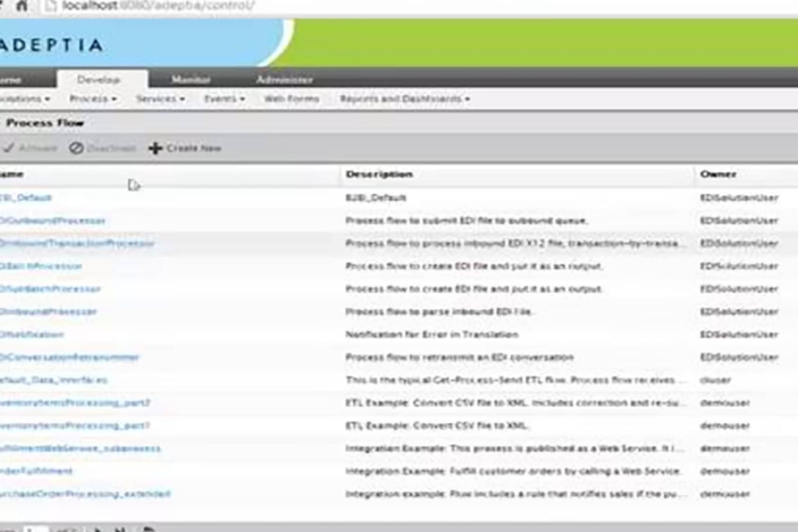Click the Activate checkmark icon

click(x=9, y=148)
